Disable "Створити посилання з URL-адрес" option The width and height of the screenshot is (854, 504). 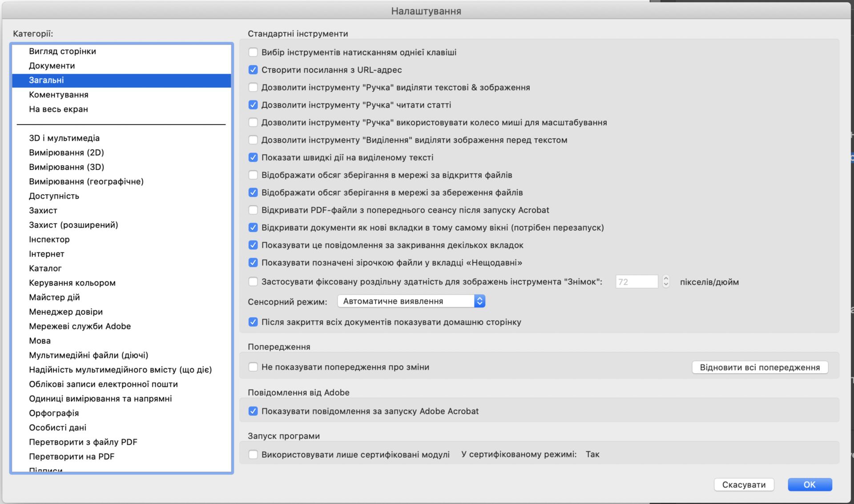coord(253,69)
